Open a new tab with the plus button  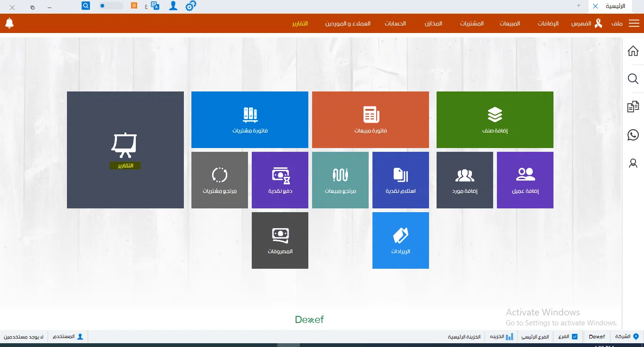(x=578, y=6)
